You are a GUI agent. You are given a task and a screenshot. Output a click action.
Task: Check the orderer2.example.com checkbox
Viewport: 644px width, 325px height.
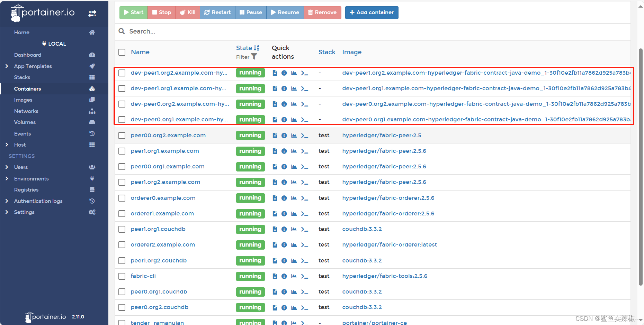click(122, 245)
